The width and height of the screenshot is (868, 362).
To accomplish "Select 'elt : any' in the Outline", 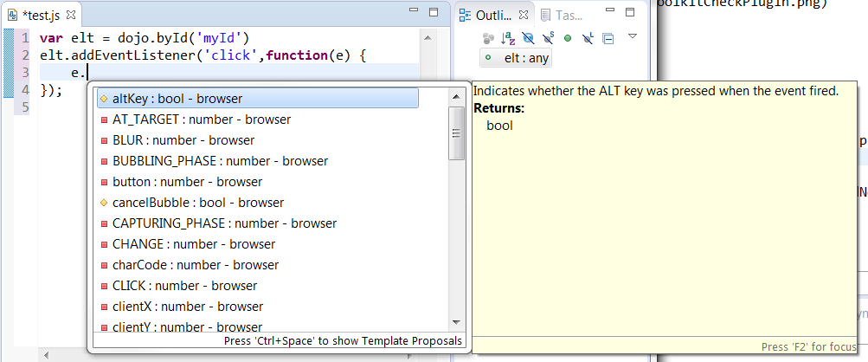I will point(516,58).
